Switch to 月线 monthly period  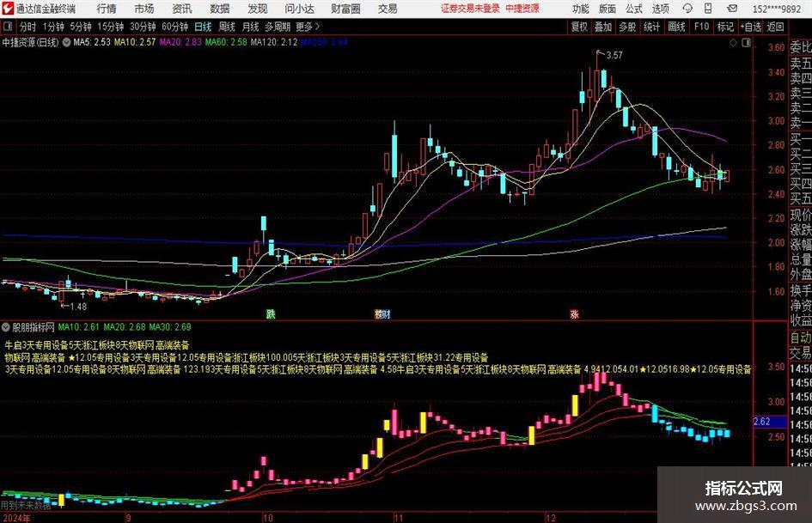[251, 27]
